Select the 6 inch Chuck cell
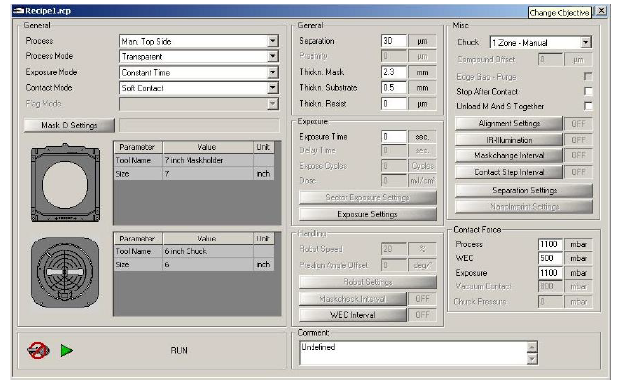This screenshot has width=624, height=385. click(x=208, y=251)
